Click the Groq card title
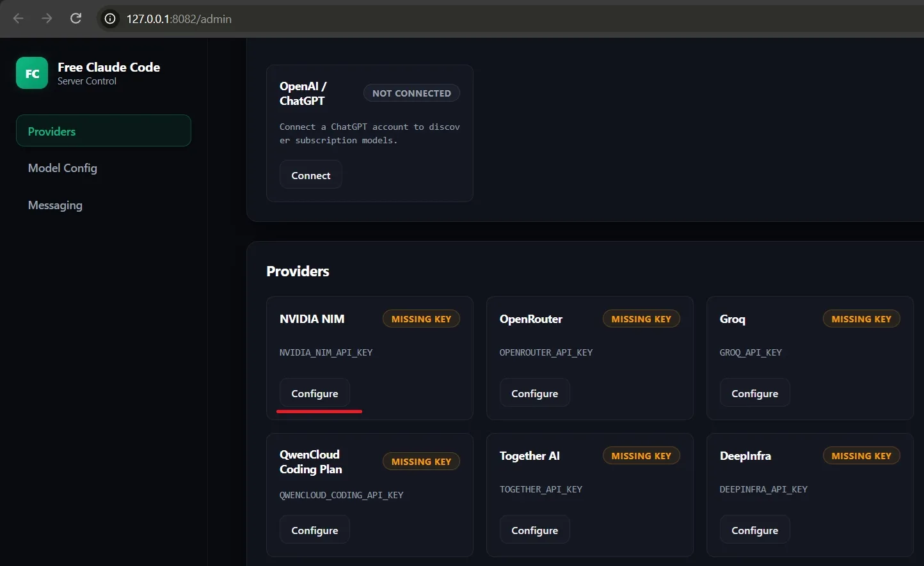The image size is (924, 566). pyautogui.click(x=733, y=319)
